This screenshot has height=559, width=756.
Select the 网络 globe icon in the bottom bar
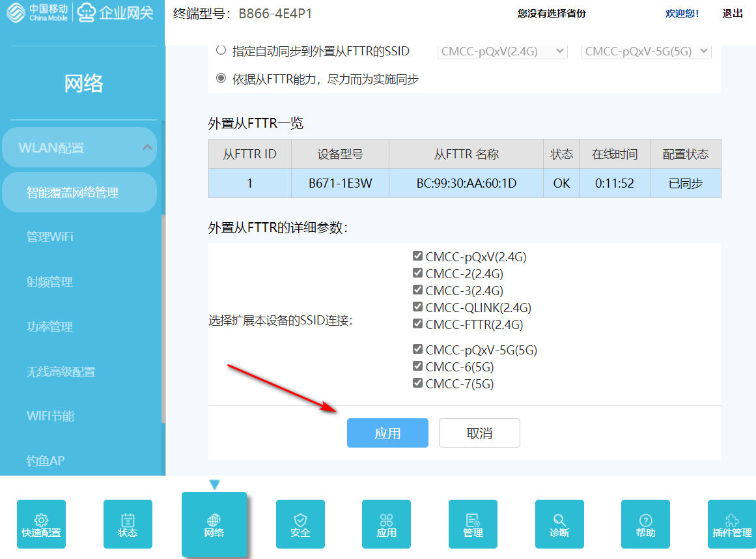pyautogui.click(x=214, y=524)
